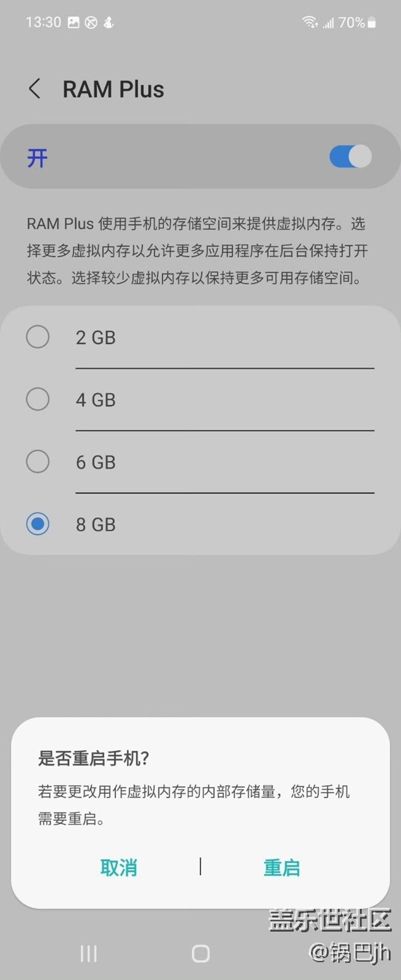
Task: Tap the RAM Plus page title
Action: coord(114,89)
